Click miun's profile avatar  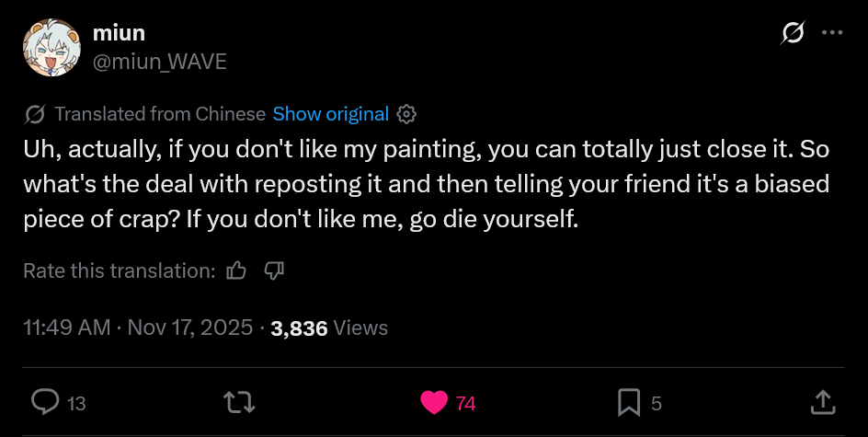49,48
